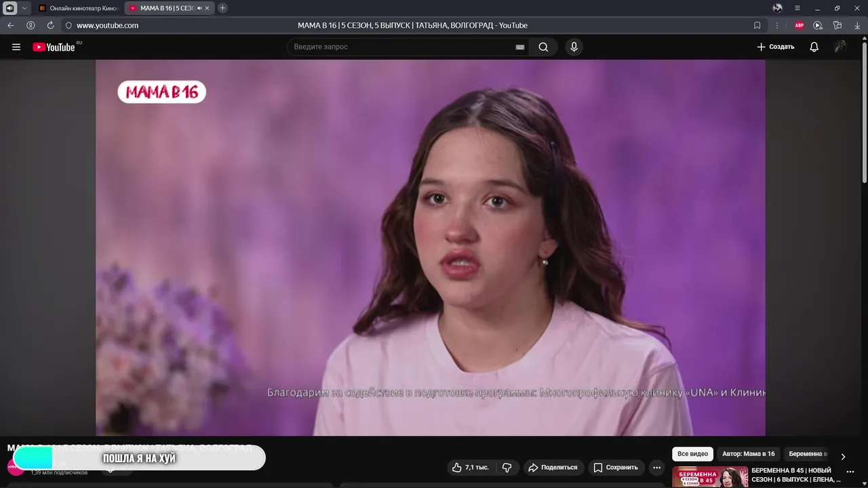The image size is (868, 488).
Task: Open the on-screen keyboard in search box
Action: click(520, 47)
